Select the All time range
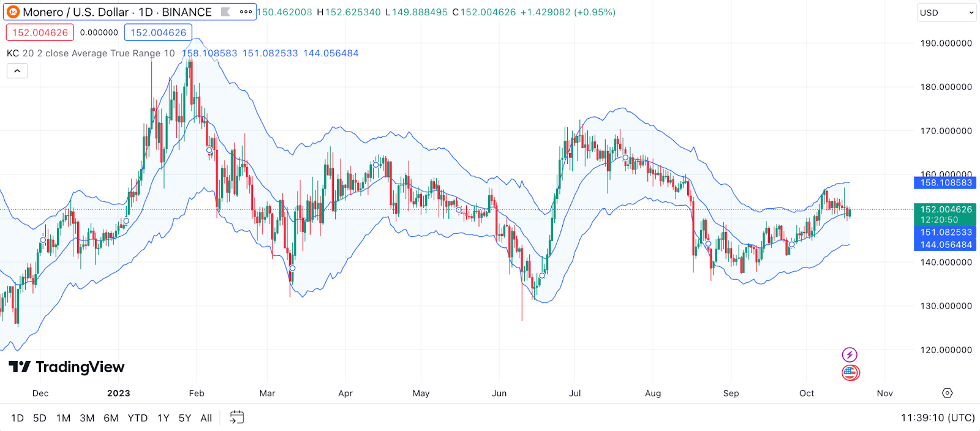 tap(206, 418)
